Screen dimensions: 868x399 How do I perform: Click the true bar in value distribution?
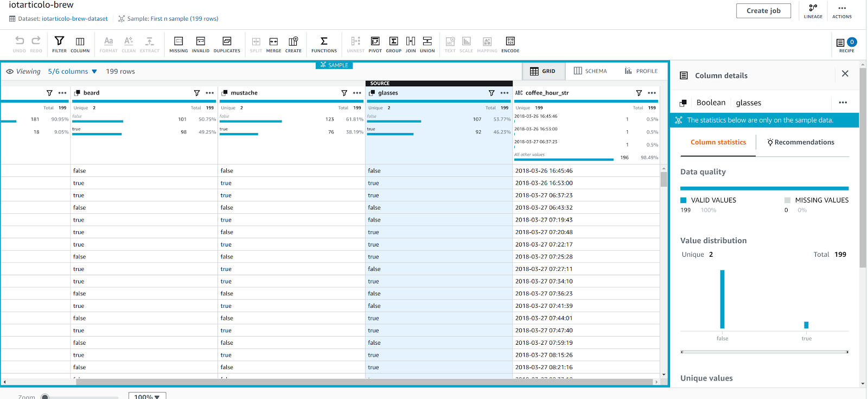tap(806, 325)
